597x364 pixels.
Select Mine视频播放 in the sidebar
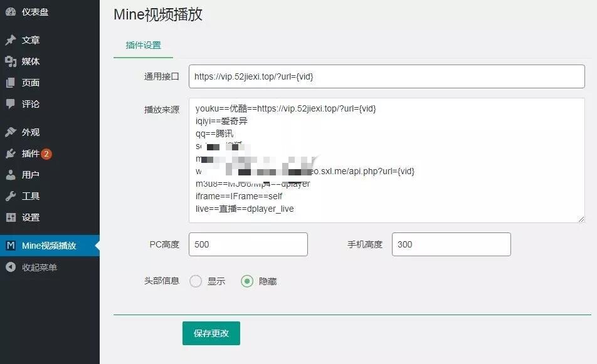tap(50, 246)
